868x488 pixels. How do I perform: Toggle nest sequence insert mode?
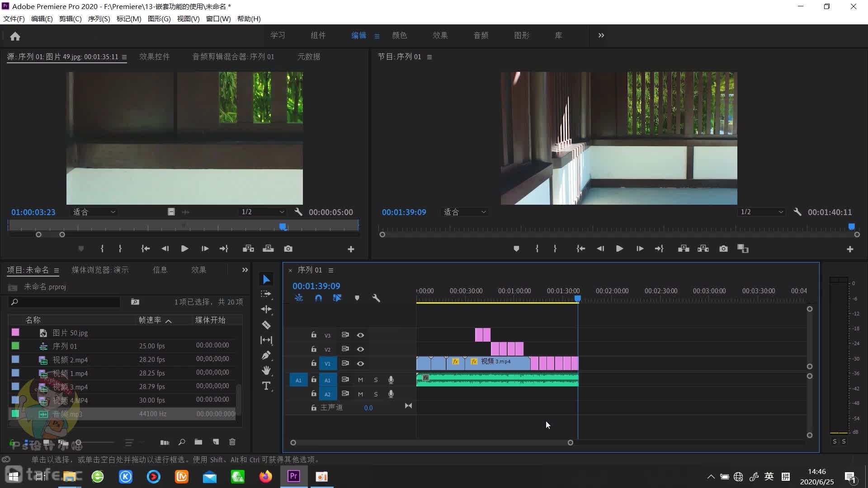coord(299,298)
